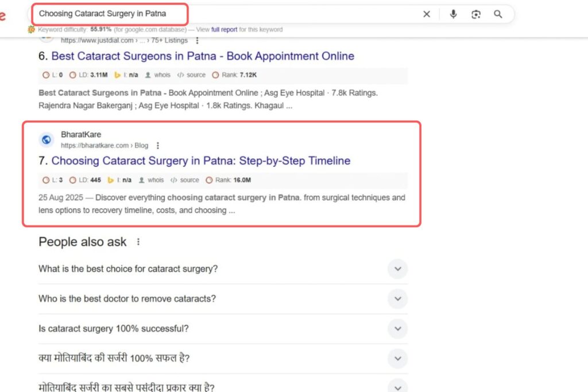Click "whois" in the Justdial SEO bar
This screenshot has width=588, height=392.
pyautogui.click(x=162, y=75)
